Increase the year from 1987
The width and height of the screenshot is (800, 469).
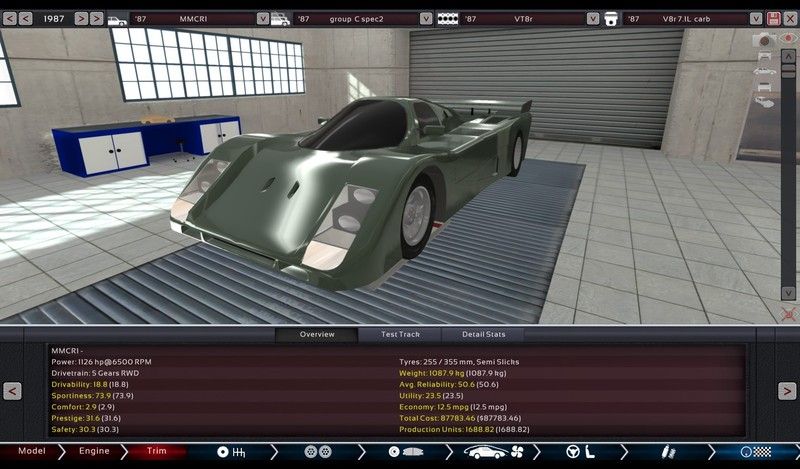(81, 19)
